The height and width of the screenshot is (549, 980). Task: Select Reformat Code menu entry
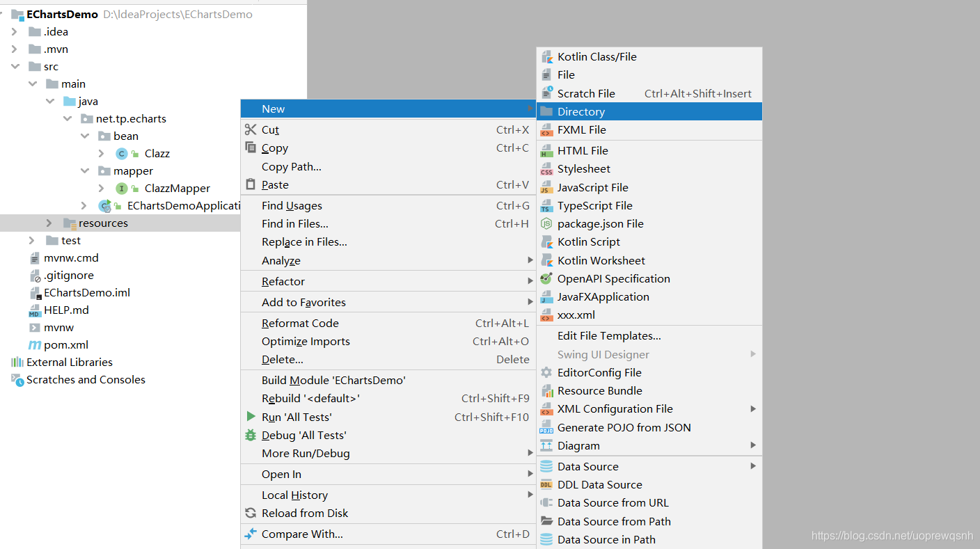pyautogui.click(x=388, y=324)
